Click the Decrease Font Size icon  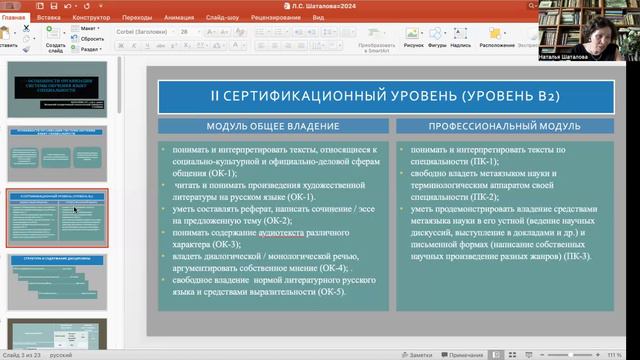tap(224, 32)
